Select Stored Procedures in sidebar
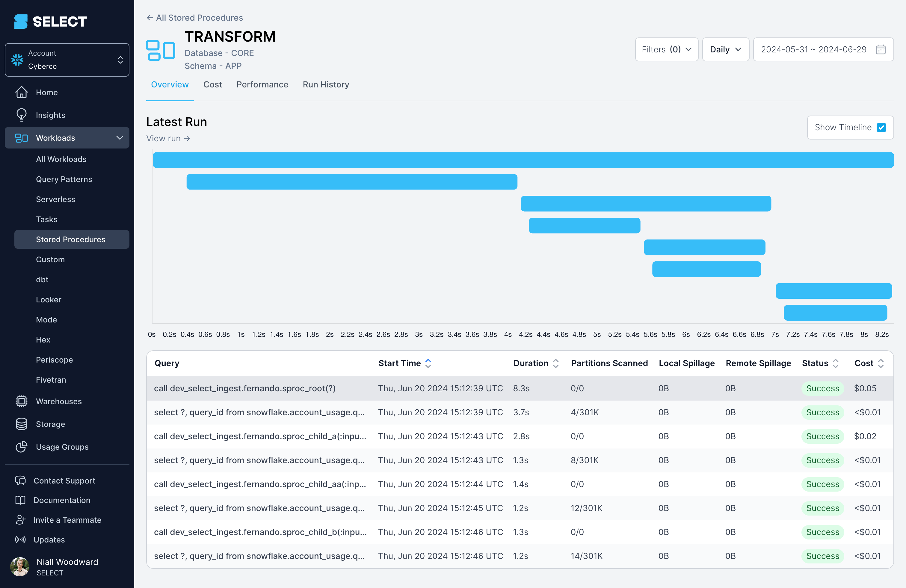 click(72, 239)
